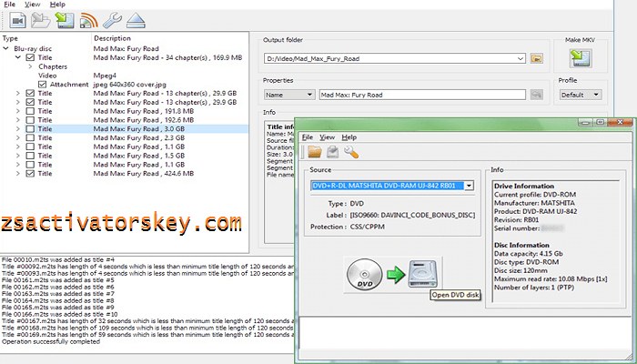637x364 pixels.
Task: Check the 2.3 GB Title checkbox
Action: (30, 137)
